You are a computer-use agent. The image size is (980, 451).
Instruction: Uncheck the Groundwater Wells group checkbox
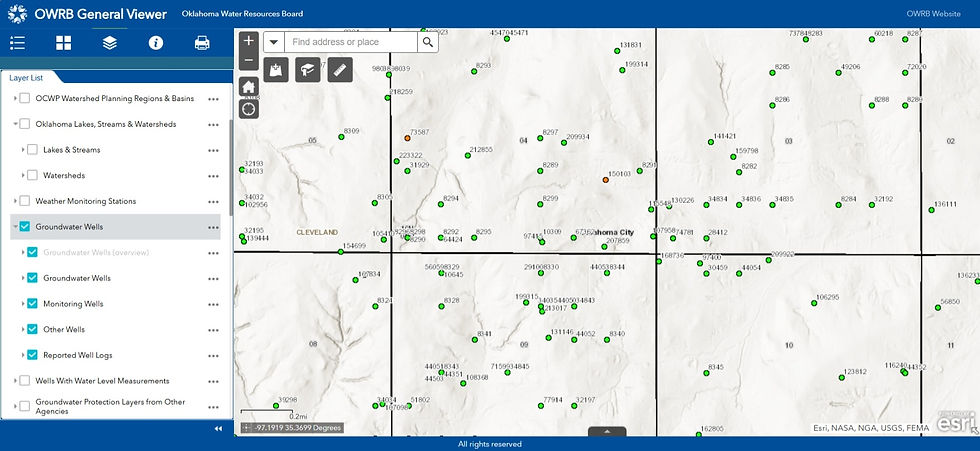(x=24, y=226)
